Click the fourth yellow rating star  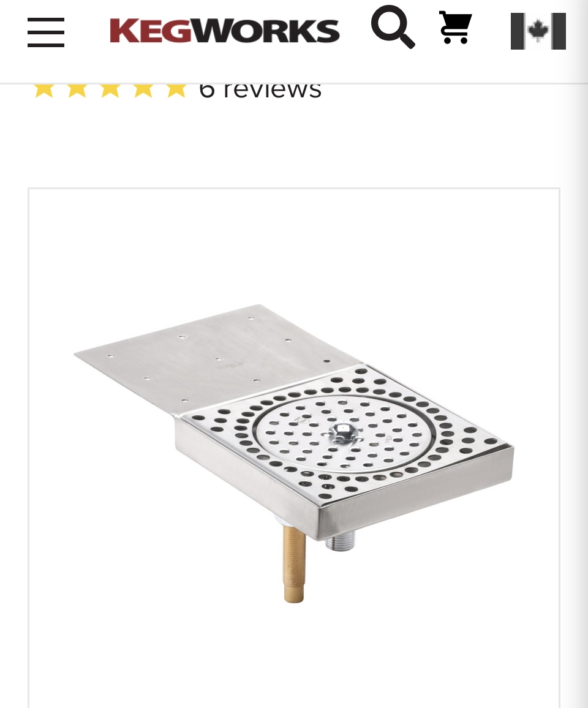tap(143, 89)
